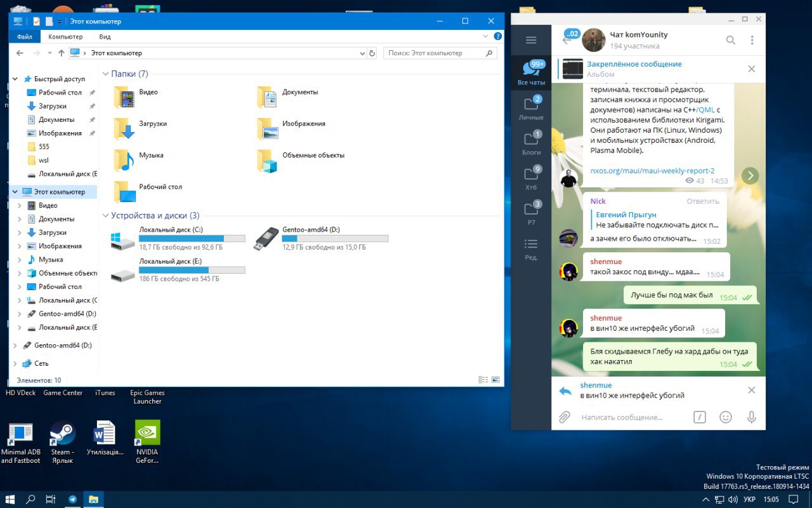Open the Р7 chat folder
This screenshot has height=508, width=812.
[531, 213]
